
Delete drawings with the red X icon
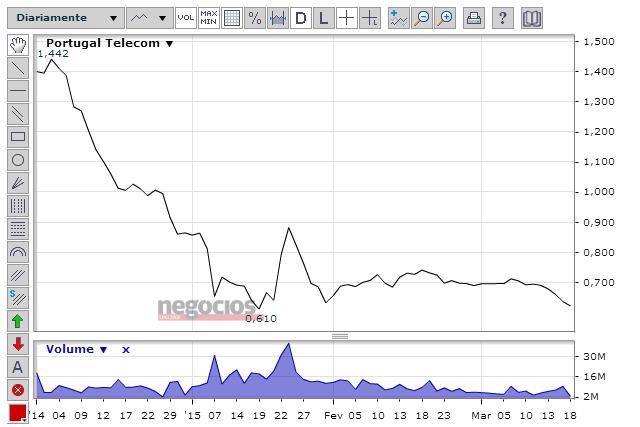point(18,390)
